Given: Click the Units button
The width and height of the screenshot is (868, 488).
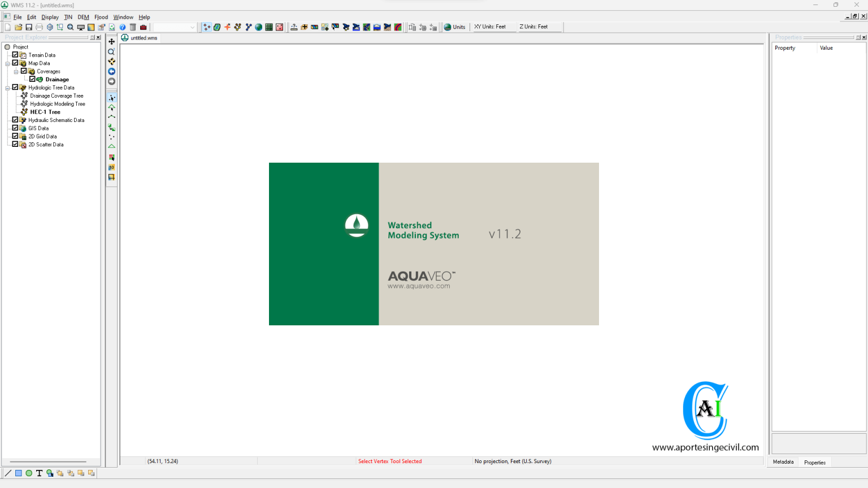Looking at the screenshot, I should [x=455, y=27].
